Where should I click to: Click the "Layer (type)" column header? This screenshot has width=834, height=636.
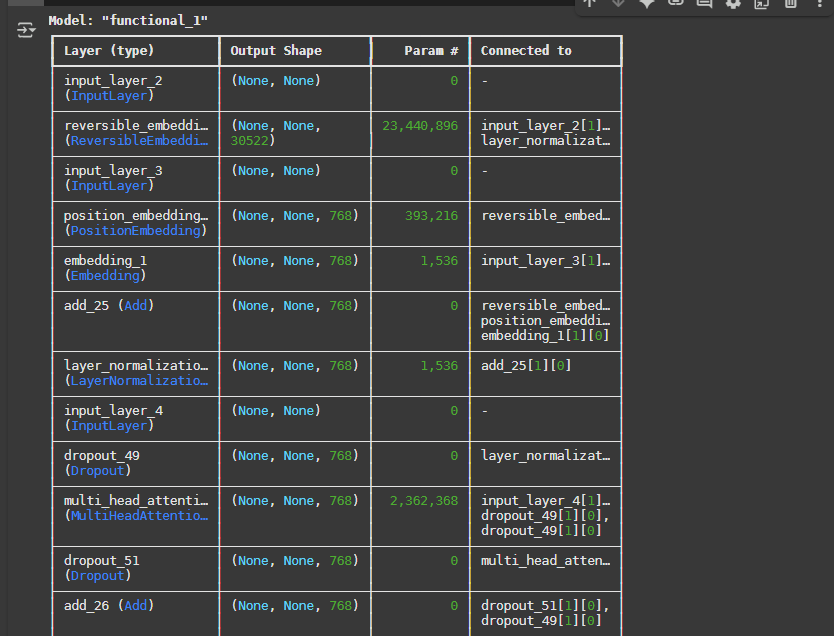point(109,51)
